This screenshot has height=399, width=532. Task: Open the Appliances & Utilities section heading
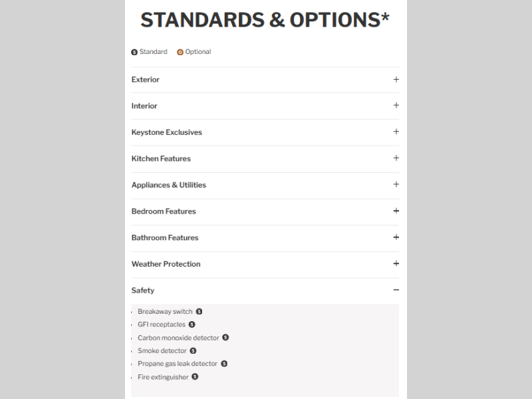click(169, 185)
